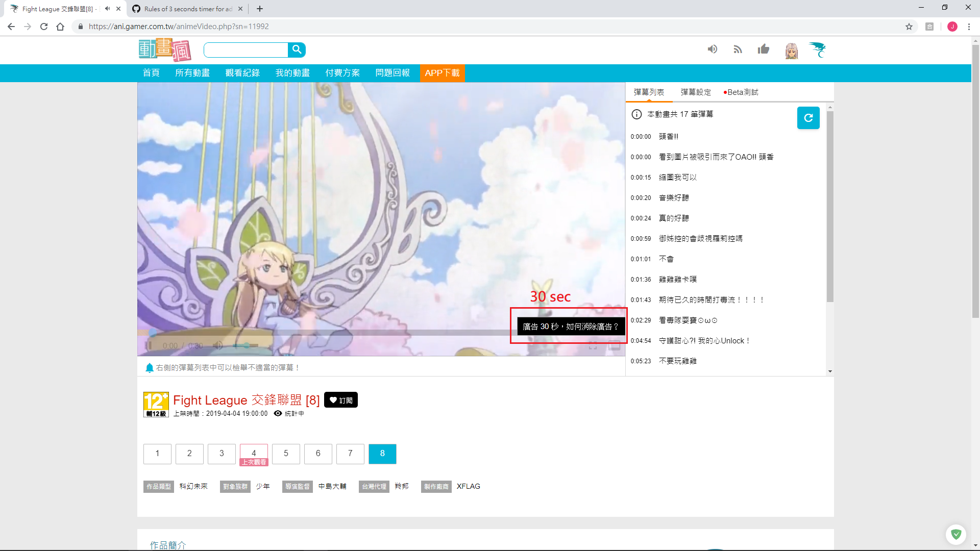Screen dimensions: 980x551
Task: Open a new browser tab
Action: click(260, 9)
